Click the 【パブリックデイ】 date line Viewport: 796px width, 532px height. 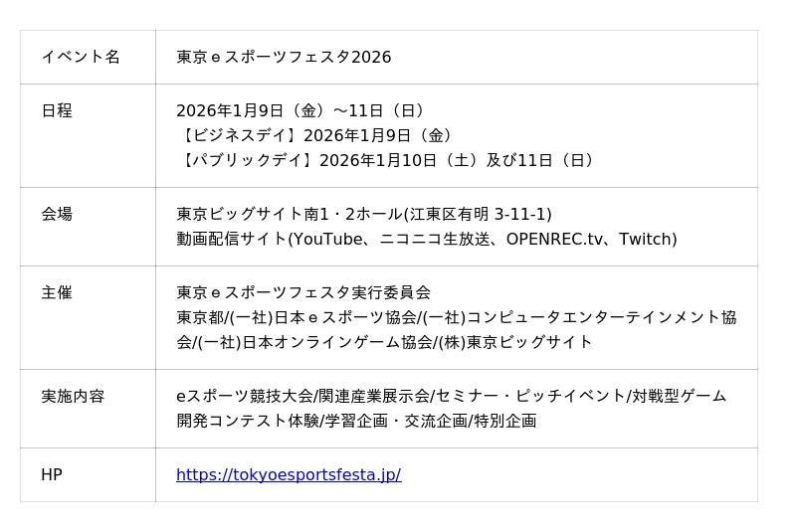pos(388,160)
